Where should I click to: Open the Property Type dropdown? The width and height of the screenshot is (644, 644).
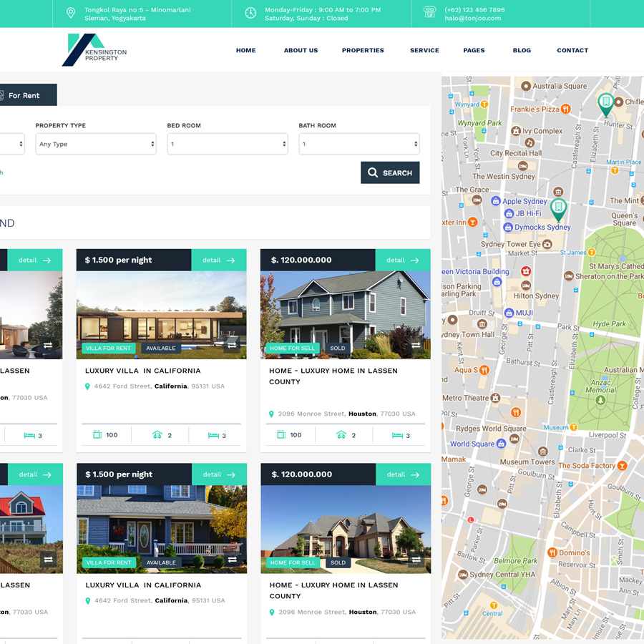coord(96,144)
